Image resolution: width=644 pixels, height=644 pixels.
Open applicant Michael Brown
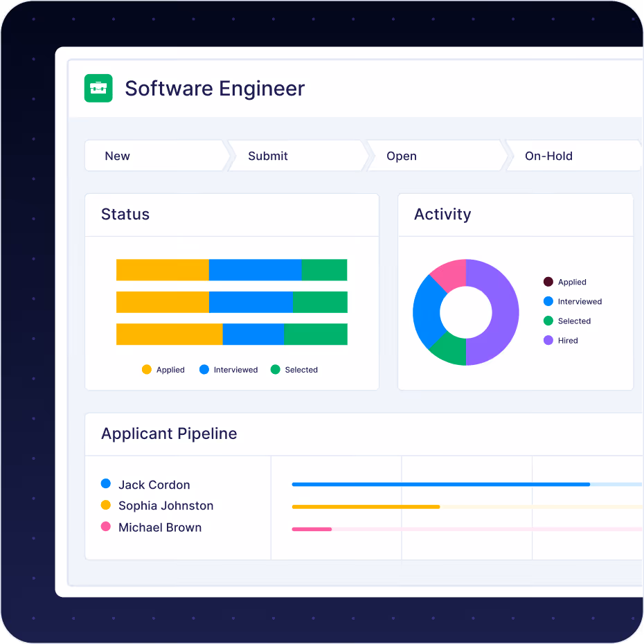[160, 528]
